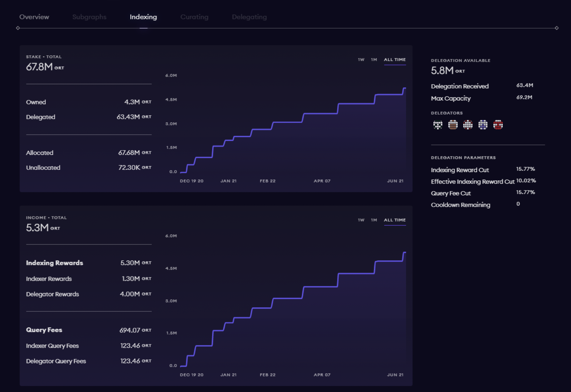Set stake chart range to 1M

click(374, 60)
